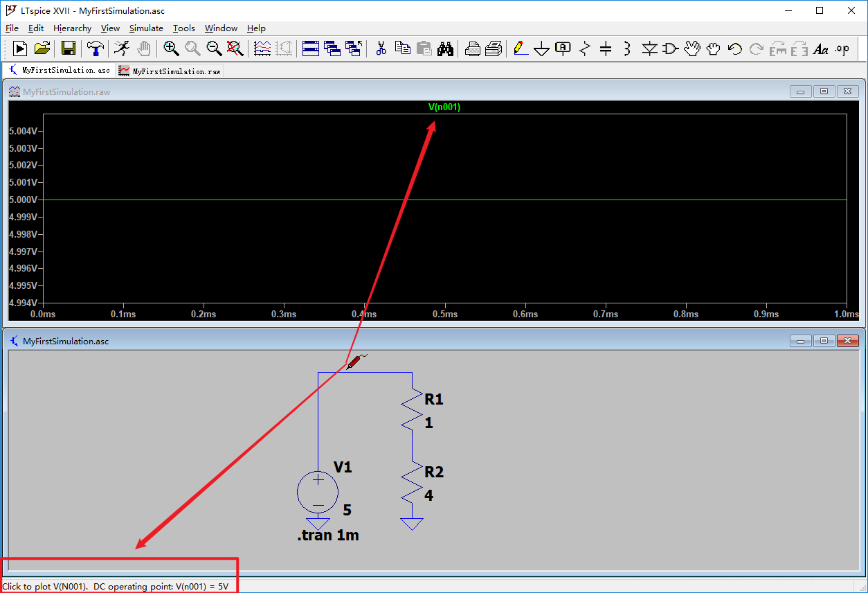
Task: Close the MyFirstSimulation.asc schematic pane
Action: (x=847, y=341)
